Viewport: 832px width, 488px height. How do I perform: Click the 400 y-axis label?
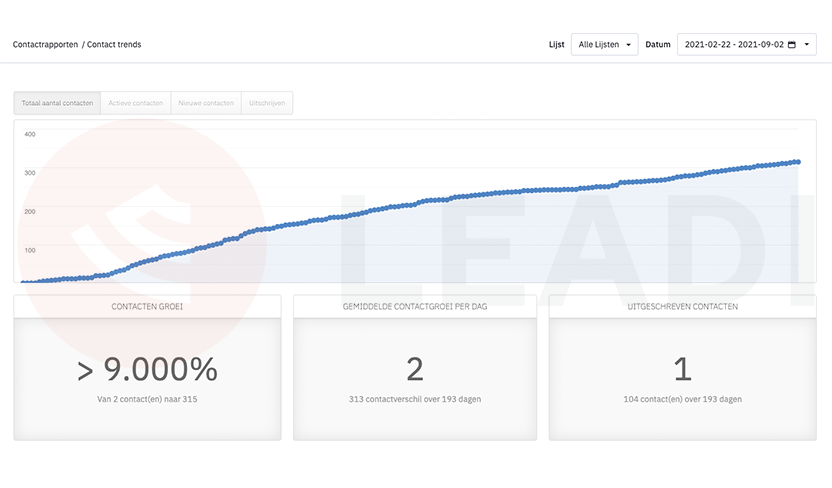(x=30, y=134)
